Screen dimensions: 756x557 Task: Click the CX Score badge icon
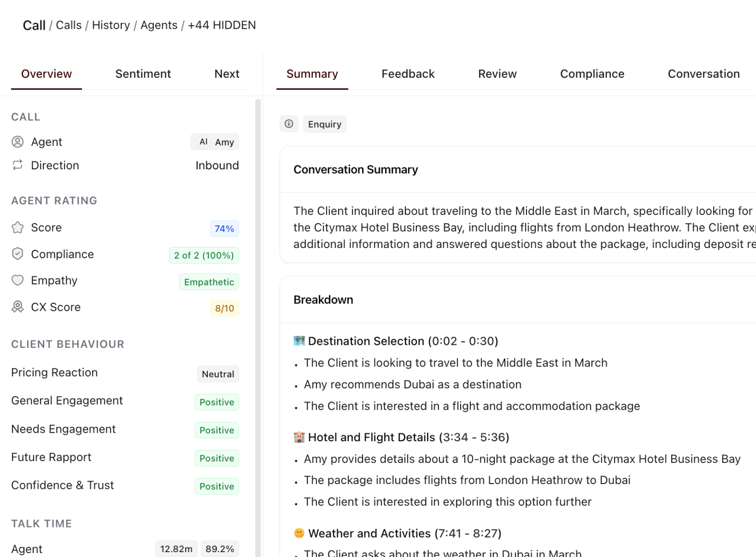click(17, 307)
